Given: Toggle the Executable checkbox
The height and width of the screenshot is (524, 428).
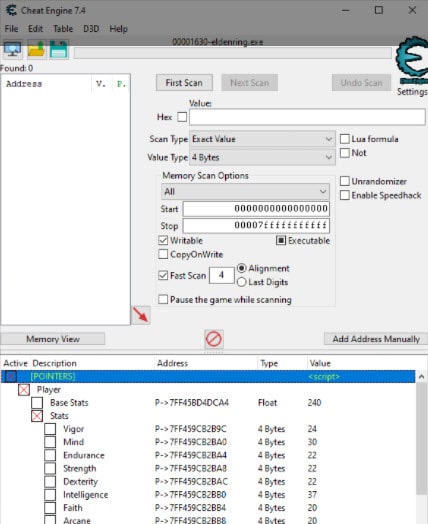Looking at the screenshot, I should (281, 241).
